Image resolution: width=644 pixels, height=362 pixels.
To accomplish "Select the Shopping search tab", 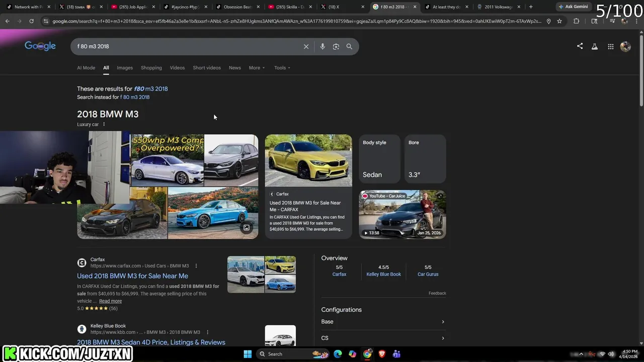I will 151,68.
